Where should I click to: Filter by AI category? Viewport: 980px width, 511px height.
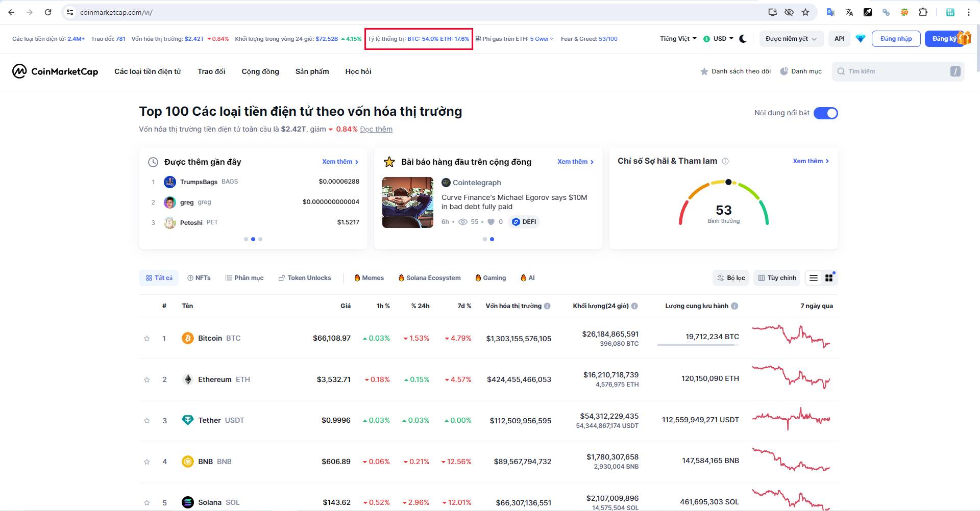527,278
